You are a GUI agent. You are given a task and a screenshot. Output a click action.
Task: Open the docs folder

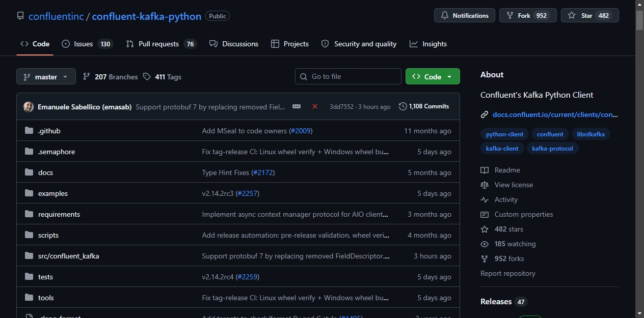pos(45,172)
